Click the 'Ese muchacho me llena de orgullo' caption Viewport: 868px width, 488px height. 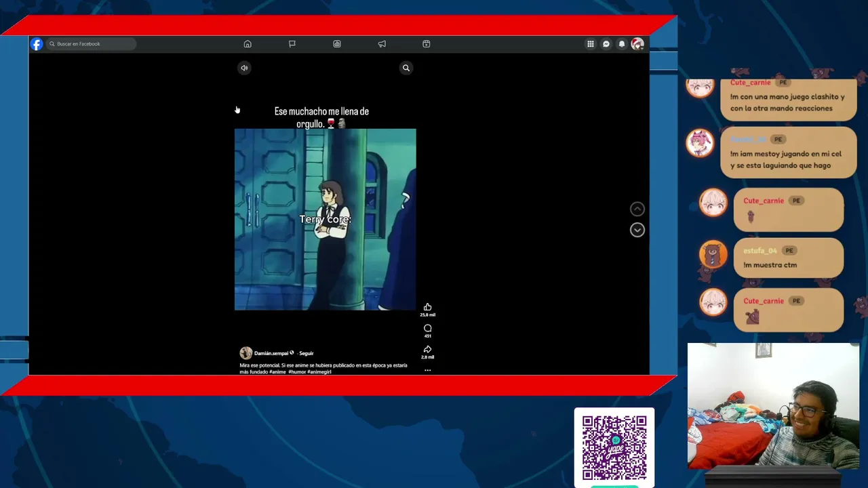(x=321, y=117)
